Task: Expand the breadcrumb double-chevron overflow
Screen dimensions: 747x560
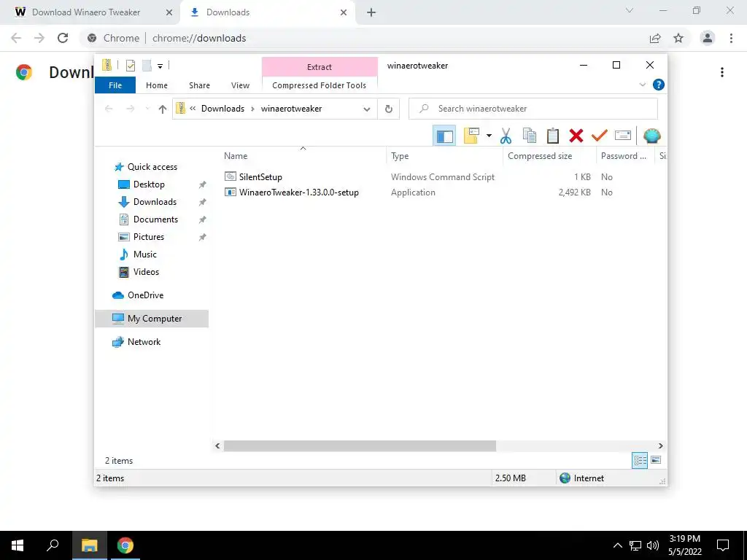Action: 193,109
